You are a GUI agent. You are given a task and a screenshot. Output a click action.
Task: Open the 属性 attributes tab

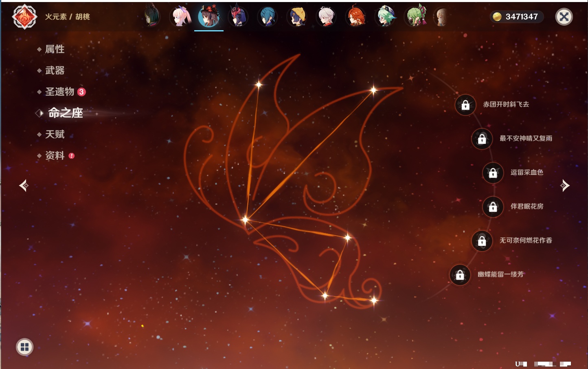click(55, 49)
